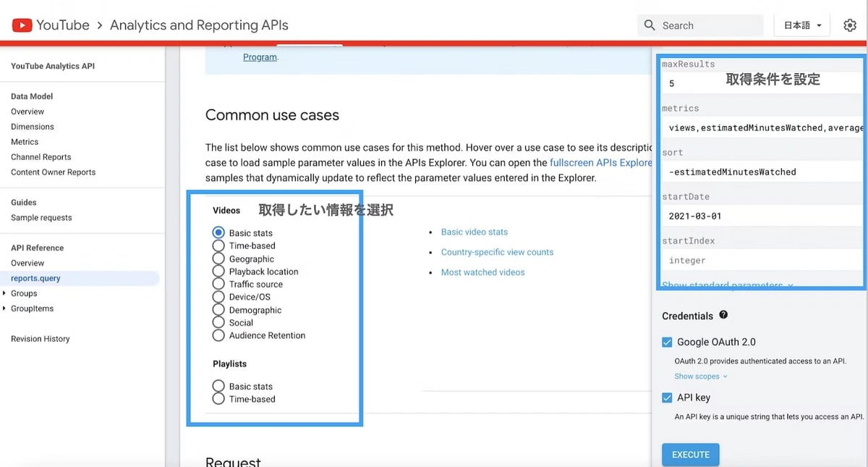Select Videos Basic stats radio button
Image resolution: width=868 pixels, height=467 pixels.
[x=218, y=232]
